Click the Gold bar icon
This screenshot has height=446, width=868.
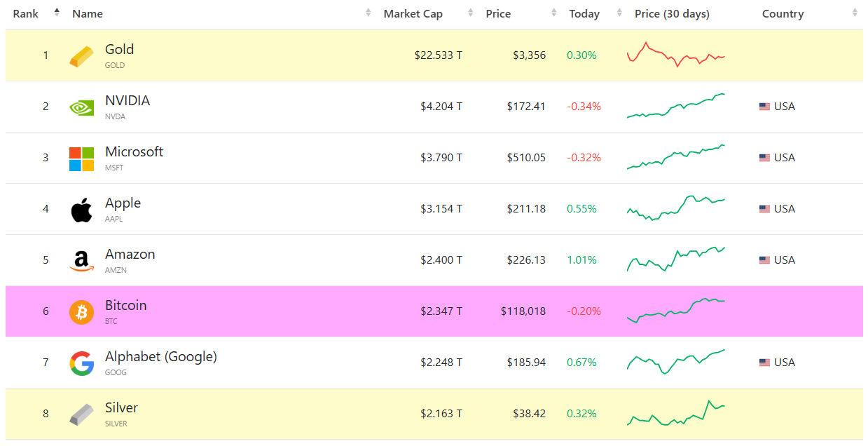pos(81,56)
